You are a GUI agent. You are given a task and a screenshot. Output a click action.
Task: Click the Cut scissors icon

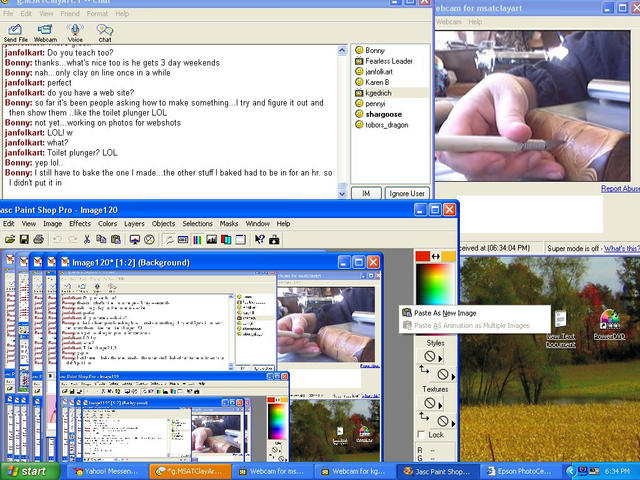pos(87,240)
